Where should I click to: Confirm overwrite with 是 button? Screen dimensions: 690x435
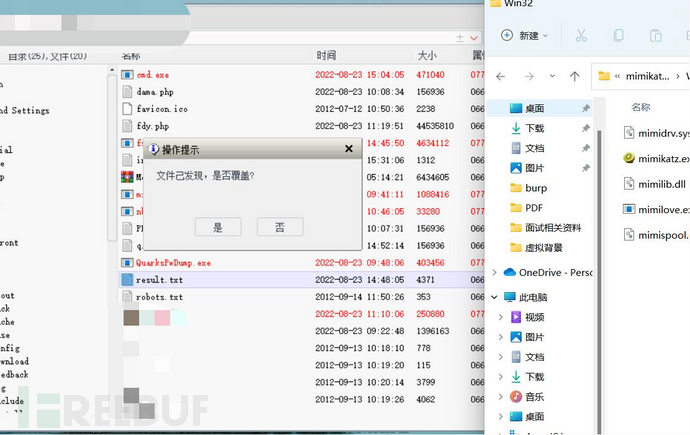[218, 227]
